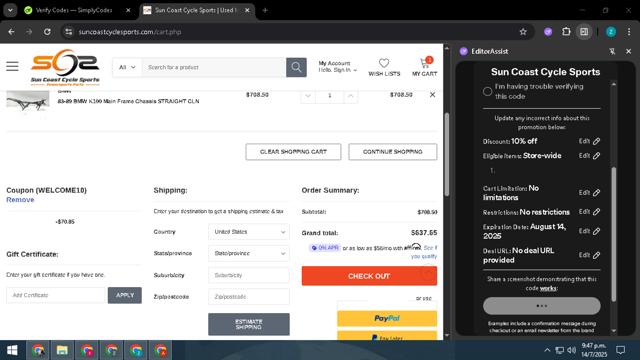Open Chrome three-dot menu
This screenshot has height=360, width=640.
tap(629, 32)
